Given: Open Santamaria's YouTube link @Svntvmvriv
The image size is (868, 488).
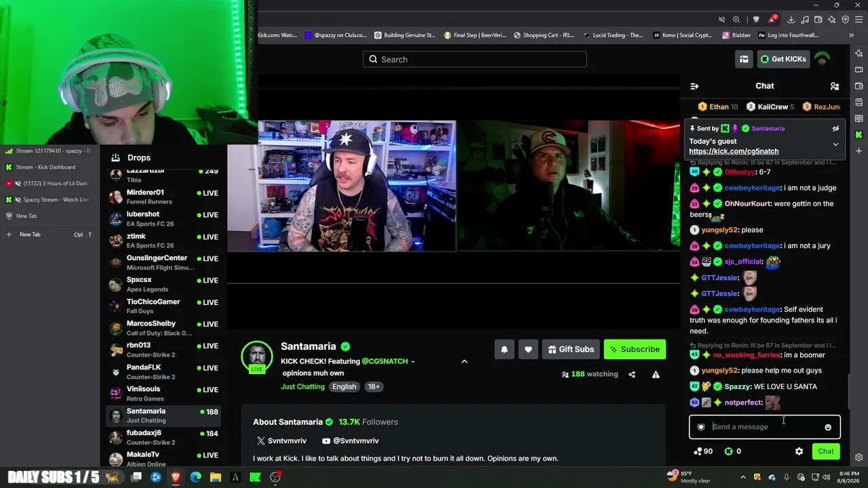Looking at the screenshot, I should pyautogui.click(x=350, y=441).
